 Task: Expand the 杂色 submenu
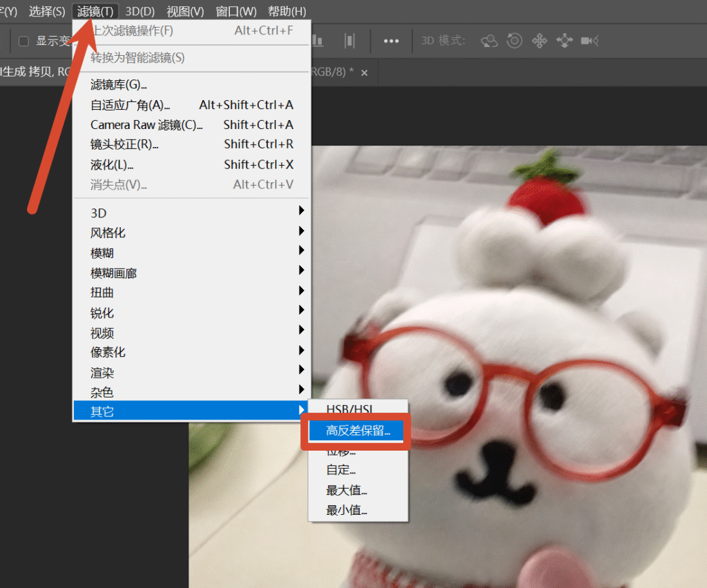(191, 392)
